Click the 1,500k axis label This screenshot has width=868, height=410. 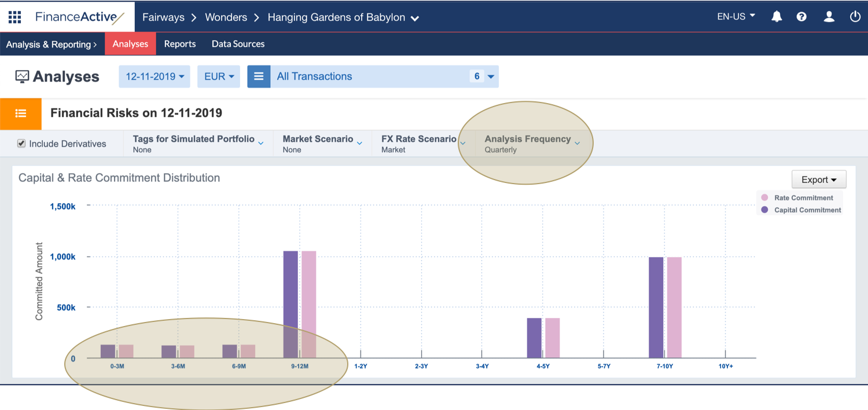[x=62, y=206]
